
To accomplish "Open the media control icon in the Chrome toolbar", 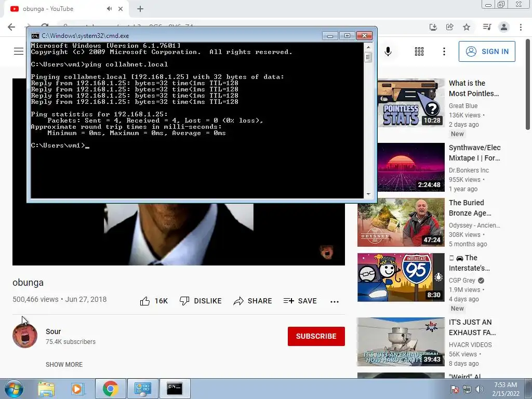I will (487, 27).
